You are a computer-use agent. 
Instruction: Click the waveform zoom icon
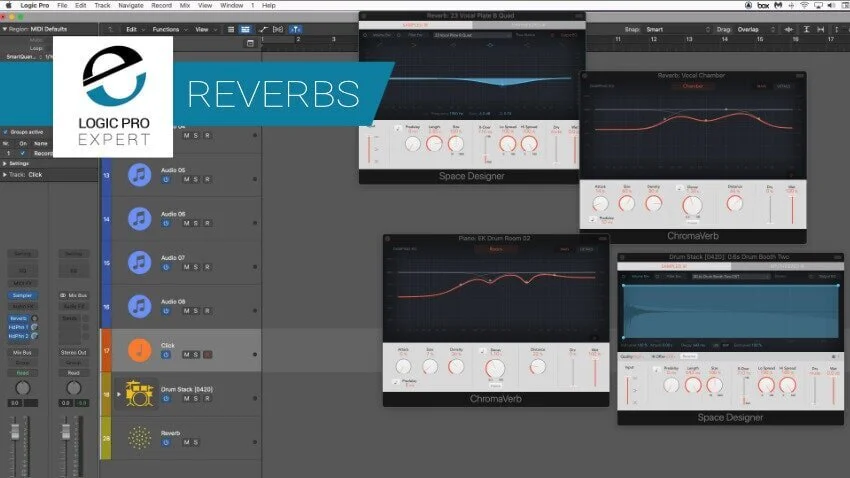pyautogui.click(x=789, y=29)
